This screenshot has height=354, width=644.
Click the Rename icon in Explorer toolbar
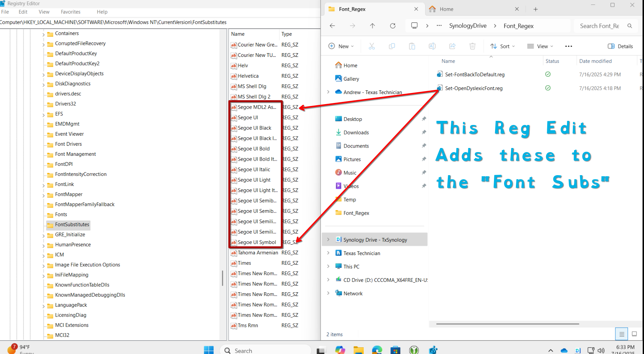coord(432,46)
